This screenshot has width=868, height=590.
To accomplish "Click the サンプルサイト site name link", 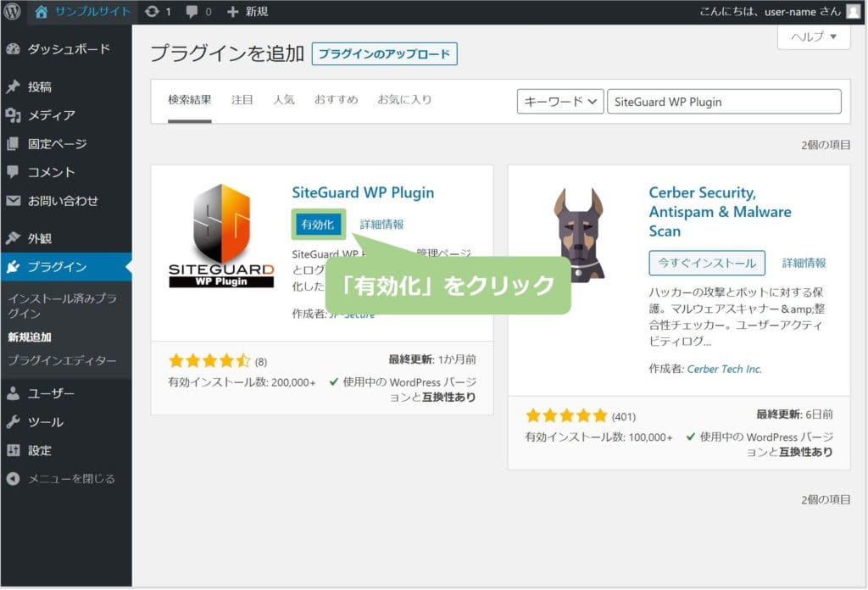I will click(x=92, y=12).
